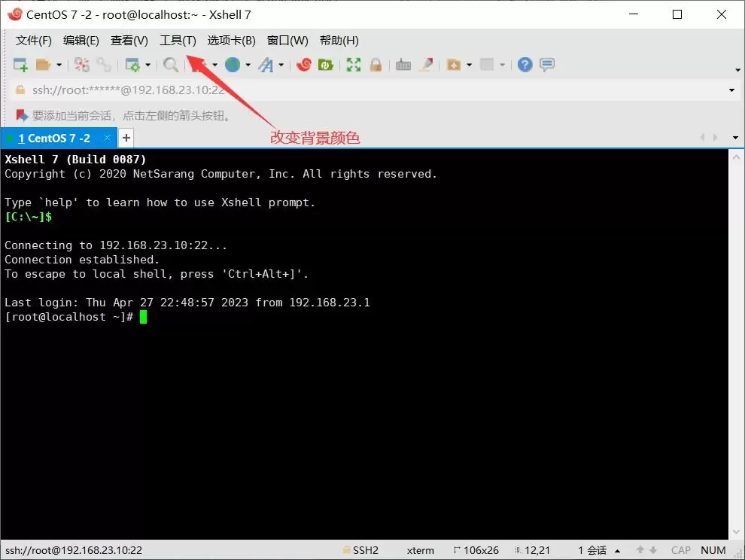Click the tab scroll right arrow

point(715,138)
